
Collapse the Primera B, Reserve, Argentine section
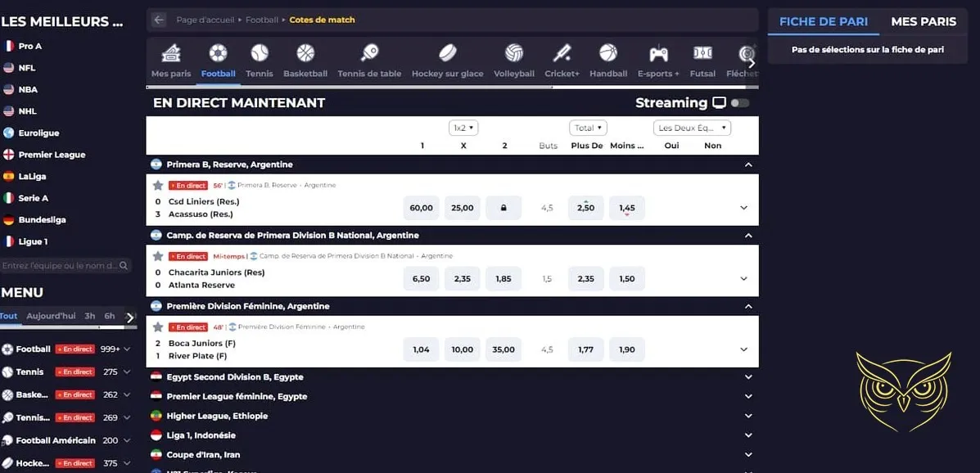(x=747, y=164)
